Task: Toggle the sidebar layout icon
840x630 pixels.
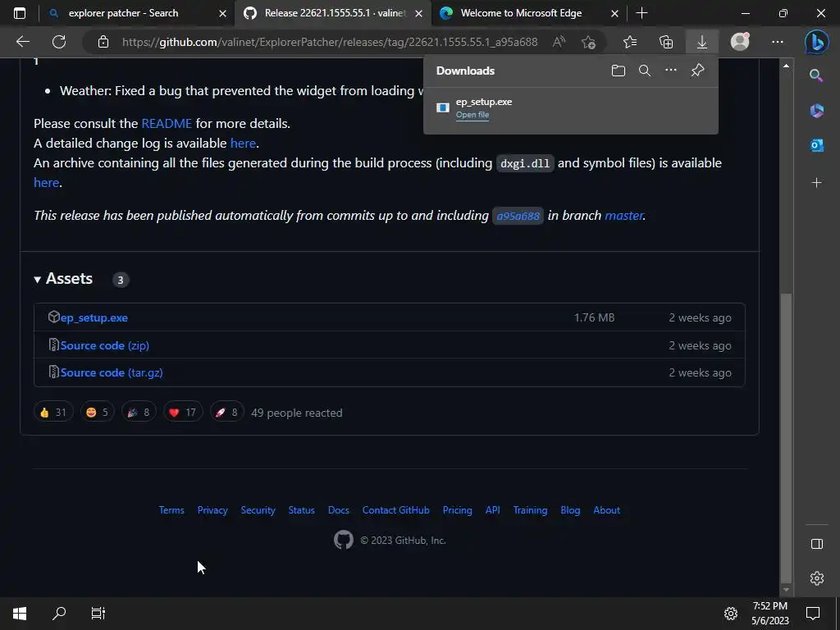Action: [x=816, y=544]
